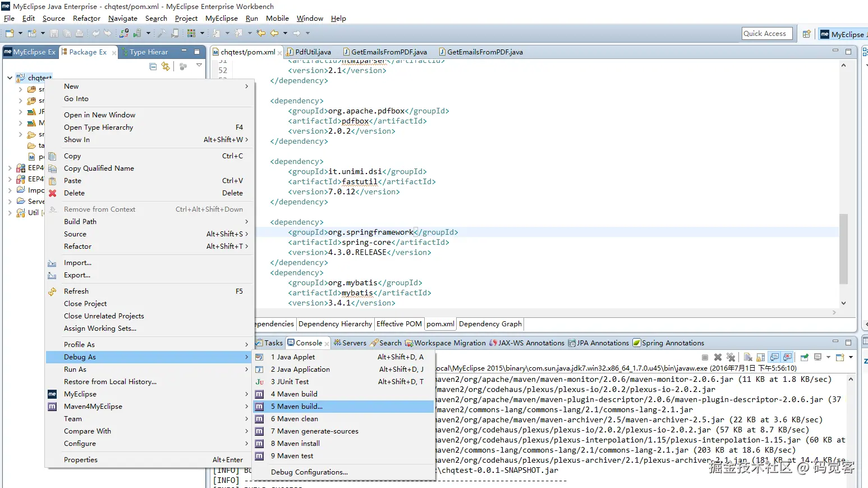
Task: Click the Save All toolbar icon
Action: (x=67, y=33)
